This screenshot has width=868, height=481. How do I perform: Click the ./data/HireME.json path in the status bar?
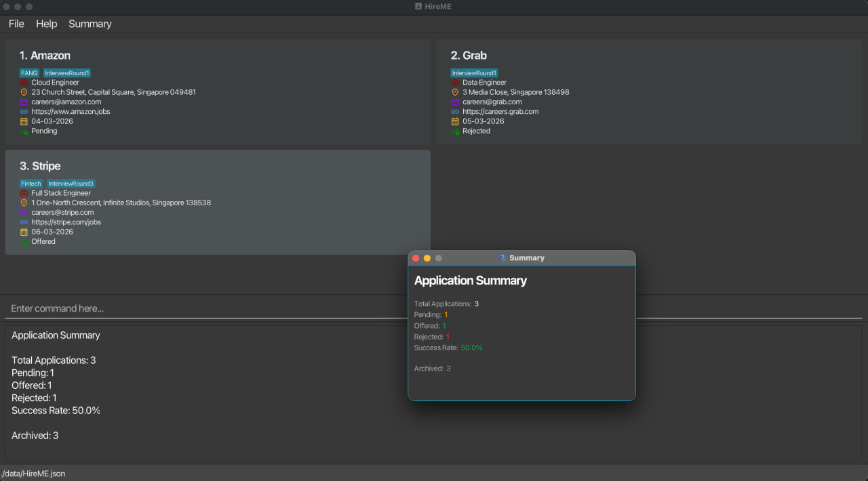tap(34, 473)
